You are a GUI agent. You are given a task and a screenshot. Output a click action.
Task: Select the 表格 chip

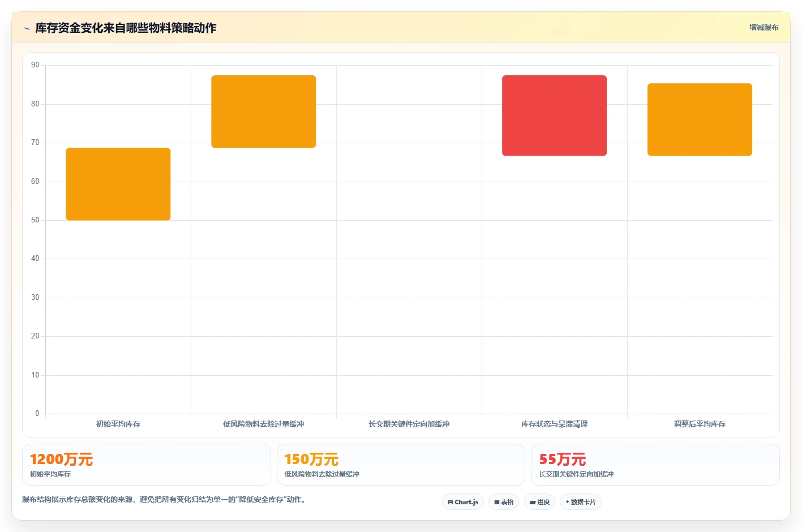pos(504,502)
